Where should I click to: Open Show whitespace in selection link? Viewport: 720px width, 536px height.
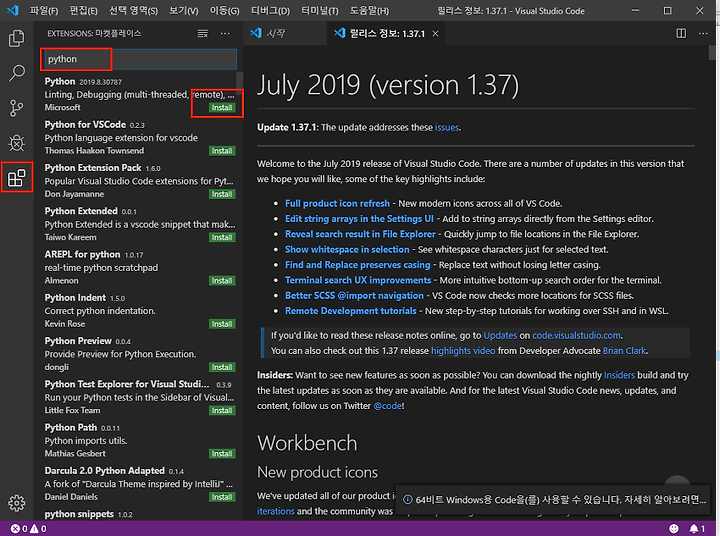(347, 249)
